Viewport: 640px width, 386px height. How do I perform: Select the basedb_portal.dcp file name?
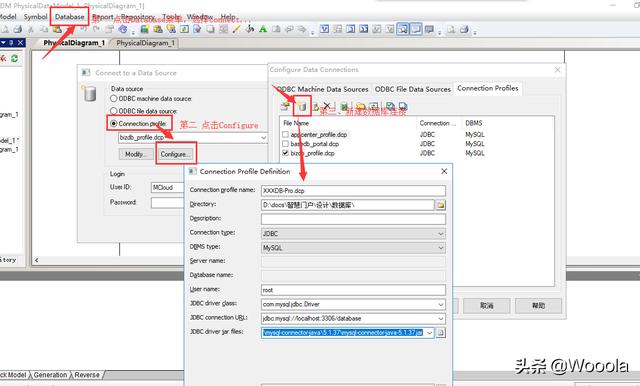pos(315,144)
